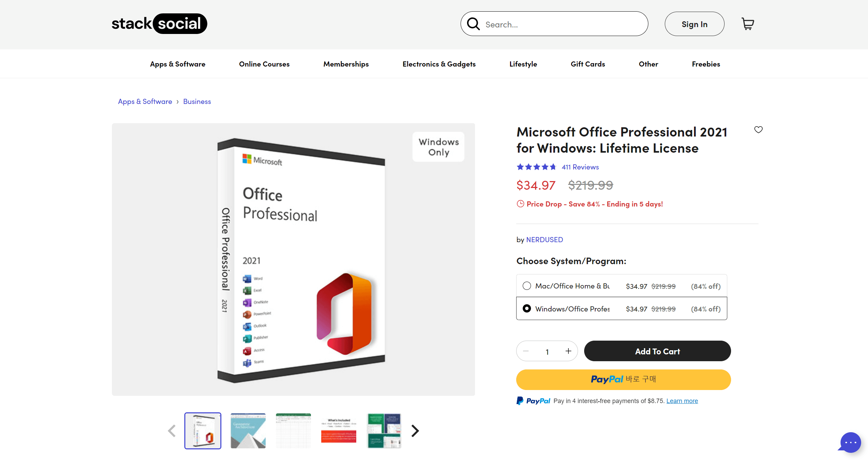Open the chat bubble widget
868x460 pixels.
click(850, 443)
